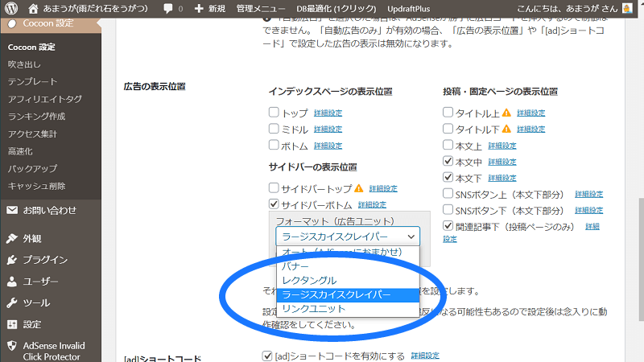Click the プラグイン plug icon

[x=12, y=260]
